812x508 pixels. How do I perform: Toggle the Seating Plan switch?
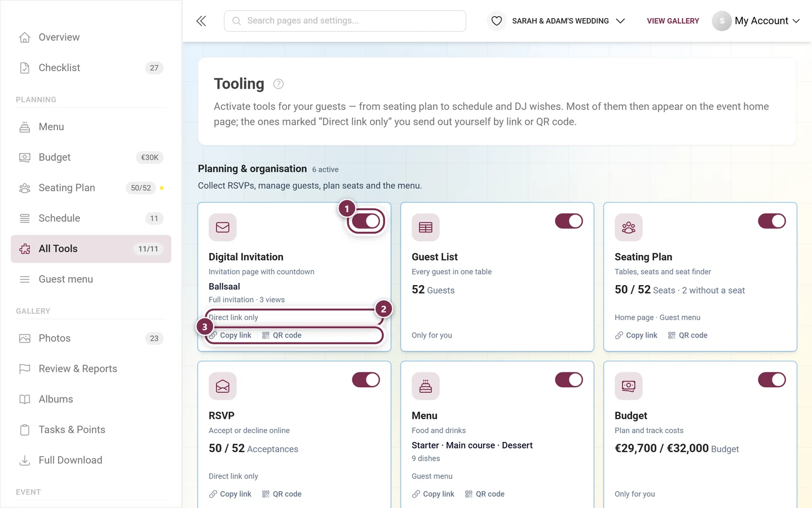[x=772, y=221]
